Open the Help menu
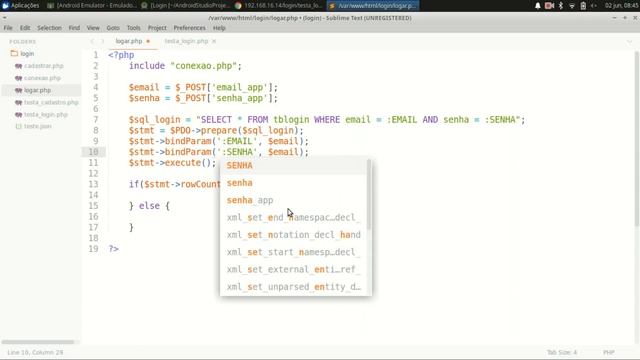Viewport: 640px width, 360px height. (219, 28)
